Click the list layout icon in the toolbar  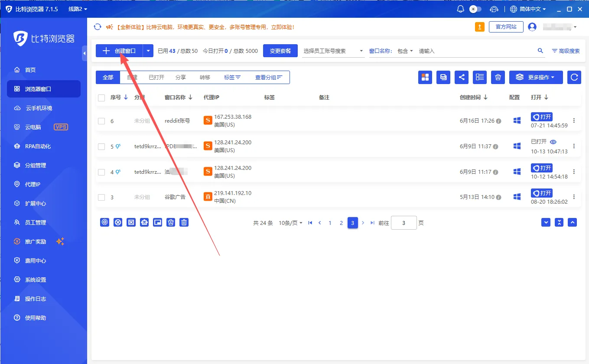(x=480, y=77)
